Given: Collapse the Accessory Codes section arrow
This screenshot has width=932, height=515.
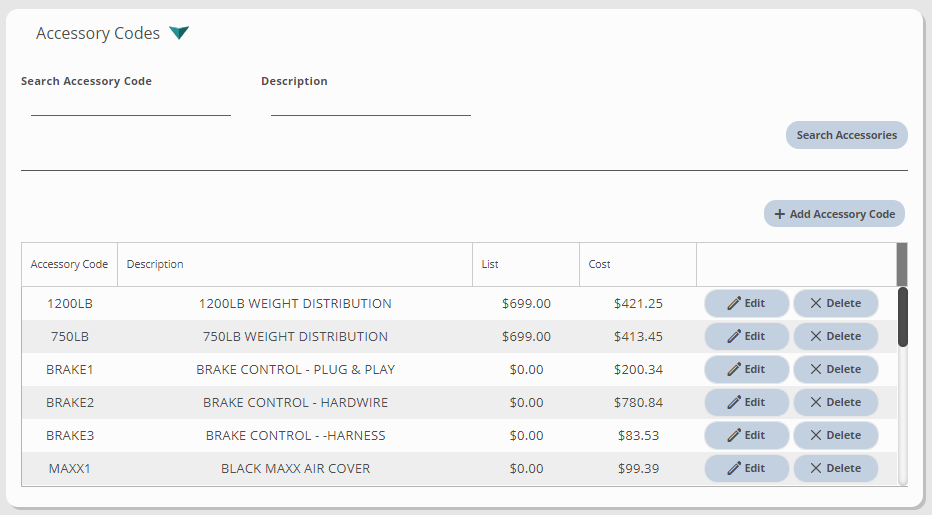Looking at the screenshot, I should (x=179, y=33).
